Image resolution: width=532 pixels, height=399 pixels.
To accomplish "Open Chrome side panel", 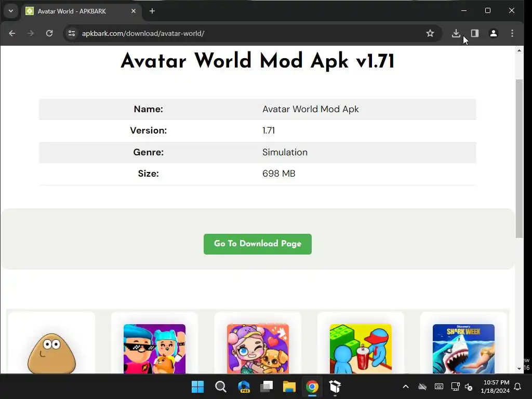I will click(475, 33).
